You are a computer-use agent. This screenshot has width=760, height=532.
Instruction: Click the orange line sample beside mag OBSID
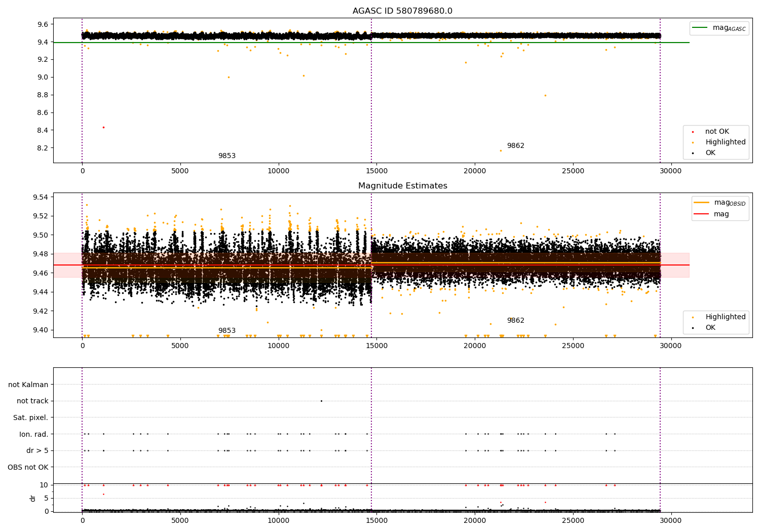coord(701,203)
